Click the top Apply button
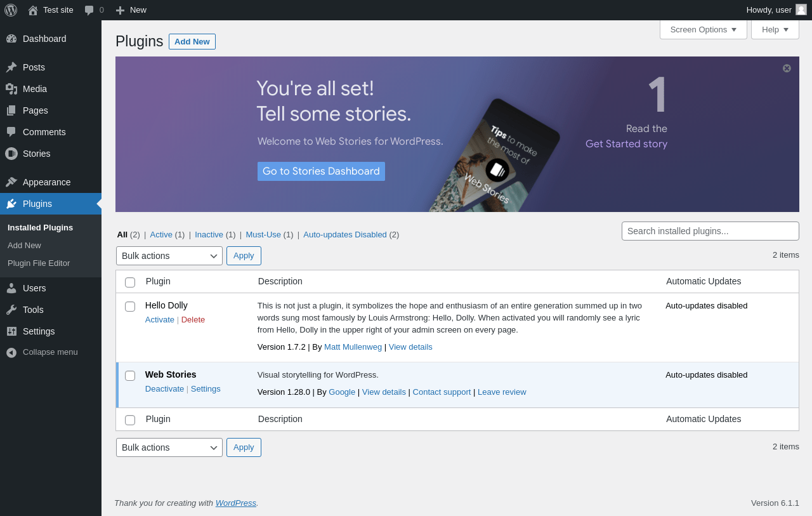The width and height of the screenshot is (812, 516). 244,256
